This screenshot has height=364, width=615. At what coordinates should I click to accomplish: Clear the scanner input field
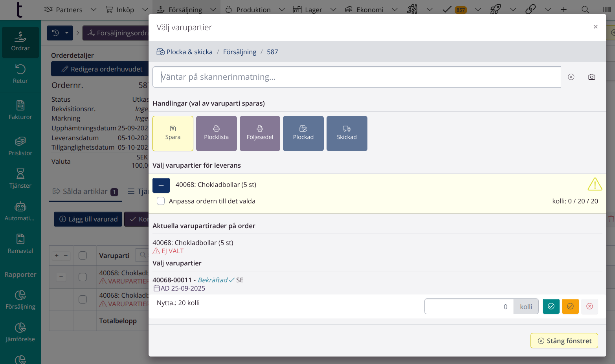pyautogui.click(x=571, y=77)
